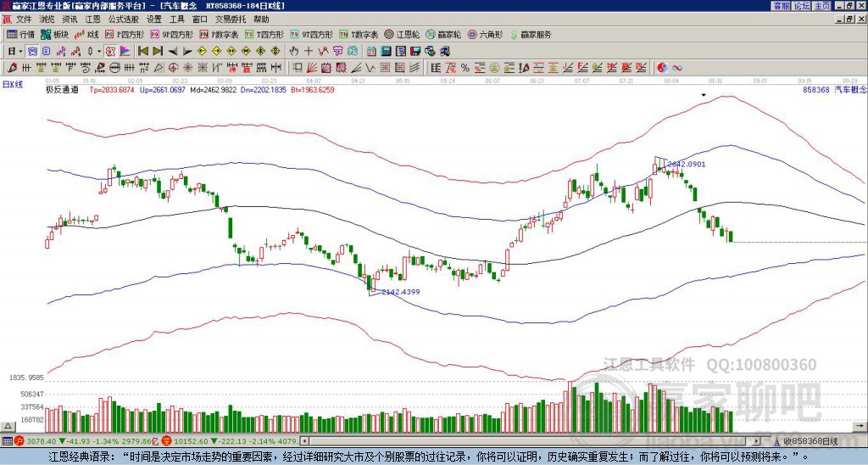
Task: Click the volume panel up-arrow button
Action: point(7,426)
